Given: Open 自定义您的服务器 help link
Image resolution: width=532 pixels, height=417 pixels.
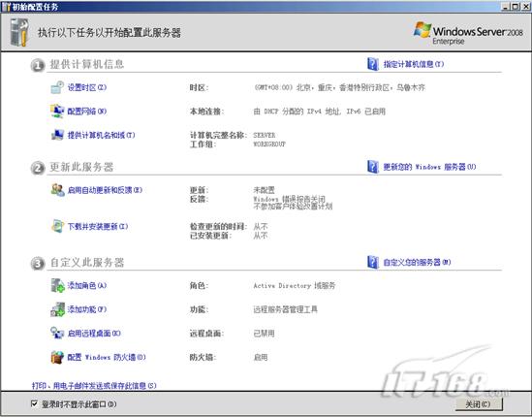Looking at the screenshot, I should point(417,262).
